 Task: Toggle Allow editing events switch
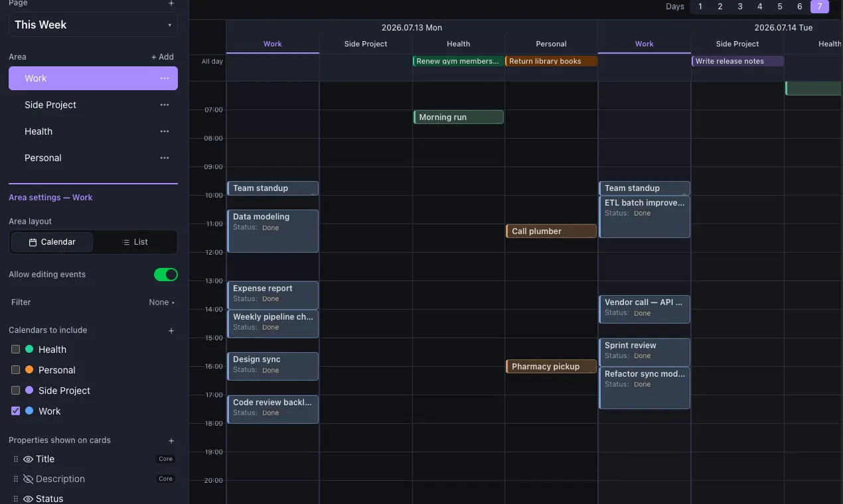[x=166, y=275]
